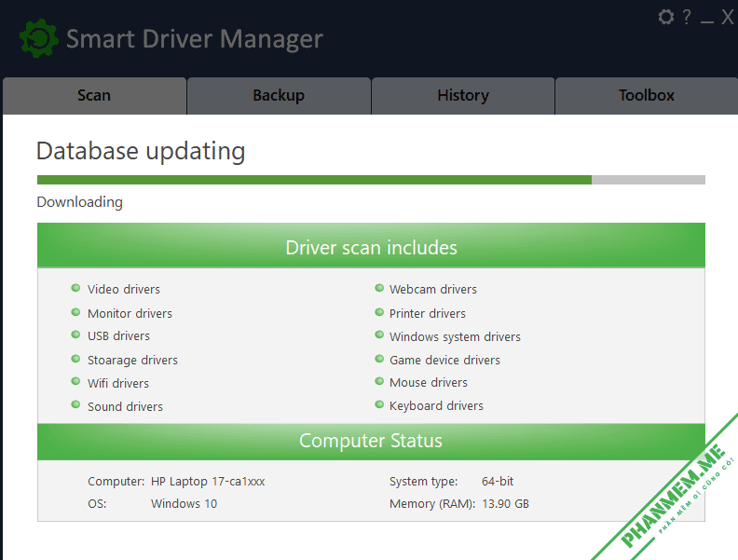Click the green bullet beside USB drivers
Screen dimensions: 738x560
click(75, 335)
